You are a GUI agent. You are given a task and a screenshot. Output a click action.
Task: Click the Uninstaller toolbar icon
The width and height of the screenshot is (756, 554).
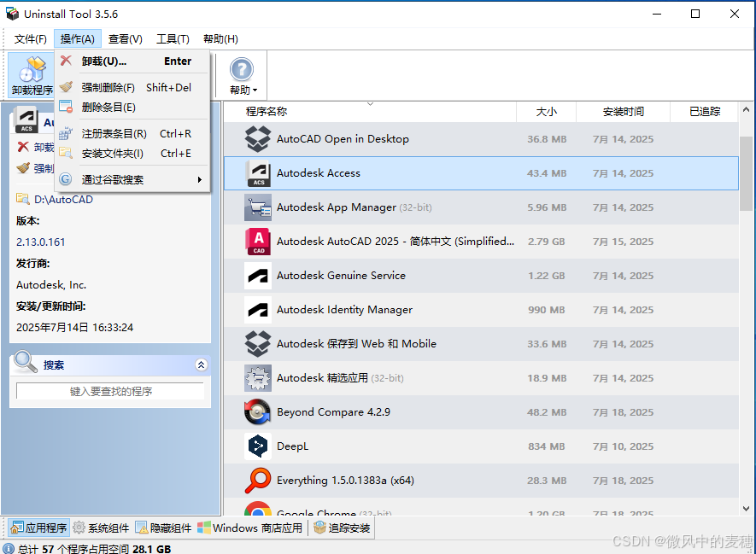pyautogui.click(x=32, y=69)
